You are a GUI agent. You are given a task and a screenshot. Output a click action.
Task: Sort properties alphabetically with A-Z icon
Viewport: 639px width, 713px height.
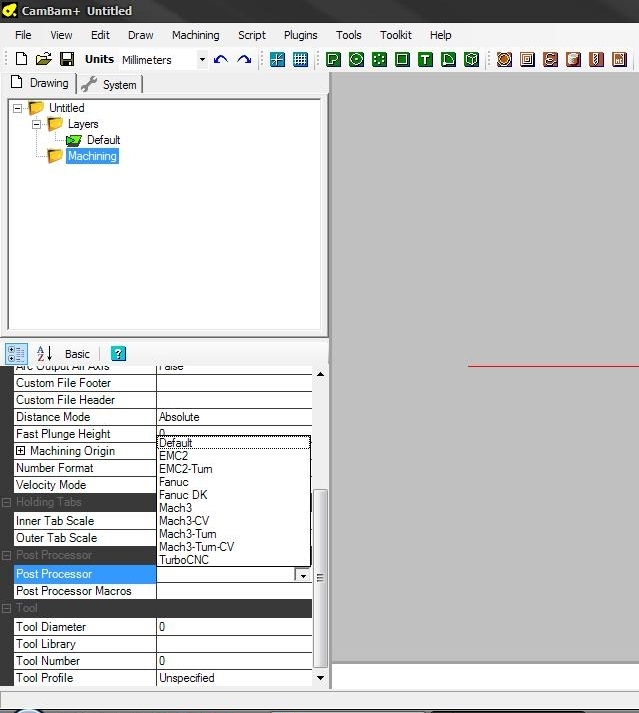coord(44,354)
